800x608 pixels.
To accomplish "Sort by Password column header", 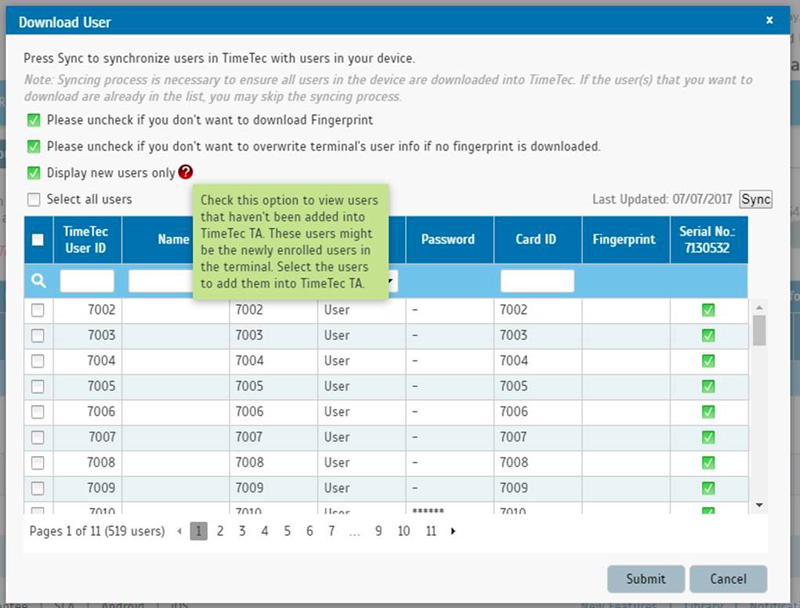I will point(448,240).
